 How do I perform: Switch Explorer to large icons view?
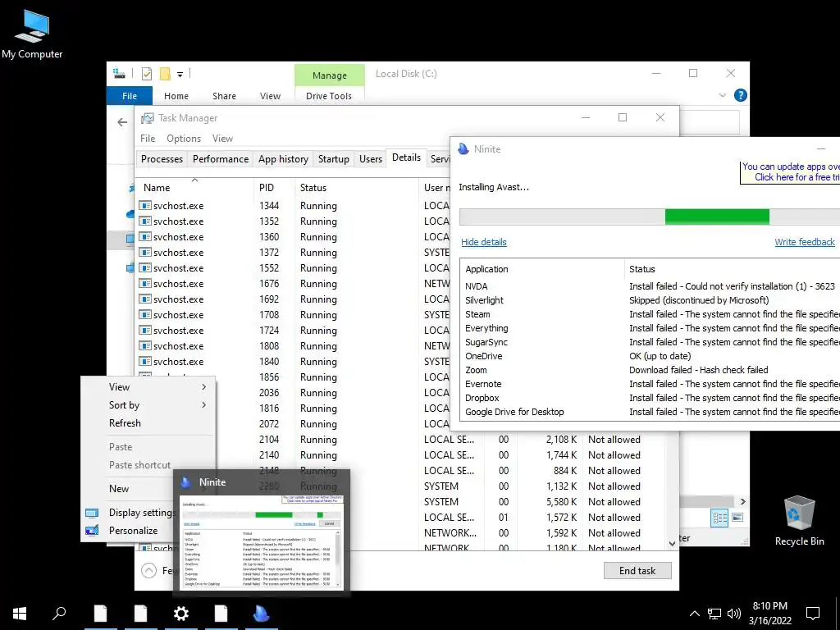(737, 518)
